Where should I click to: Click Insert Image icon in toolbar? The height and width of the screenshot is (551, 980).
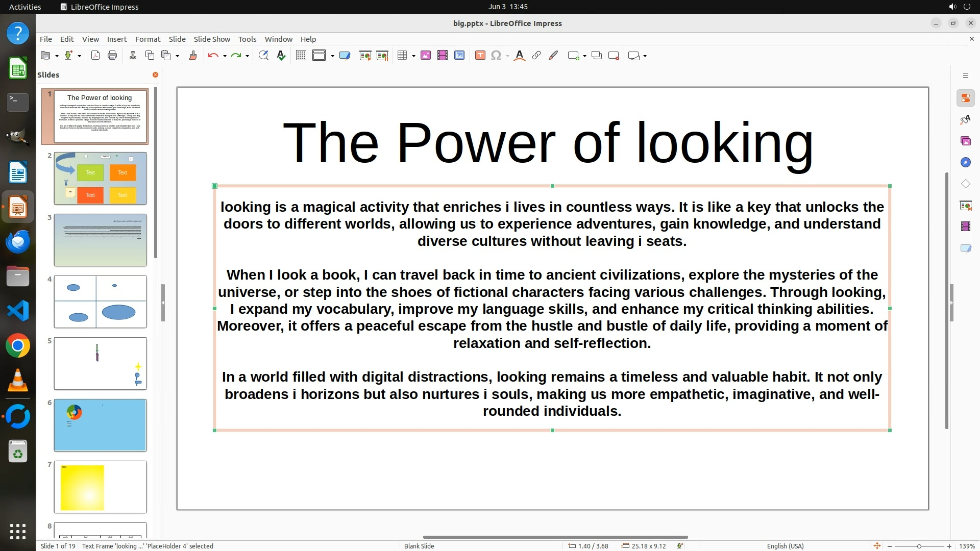426,56
